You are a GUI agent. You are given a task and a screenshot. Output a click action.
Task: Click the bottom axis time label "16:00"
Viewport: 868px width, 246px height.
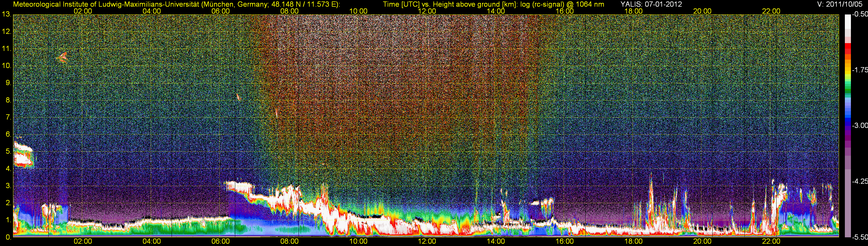click(x=565, y=241)
